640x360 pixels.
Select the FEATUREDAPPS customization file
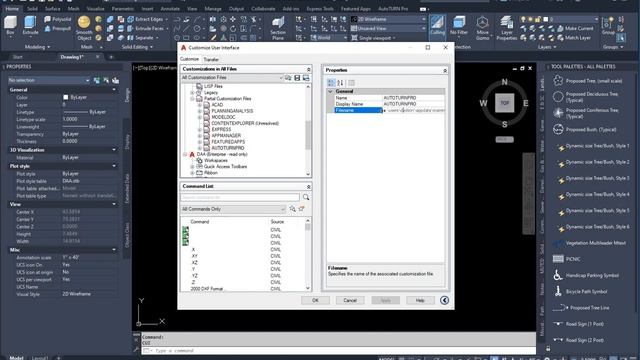point(228,142)
